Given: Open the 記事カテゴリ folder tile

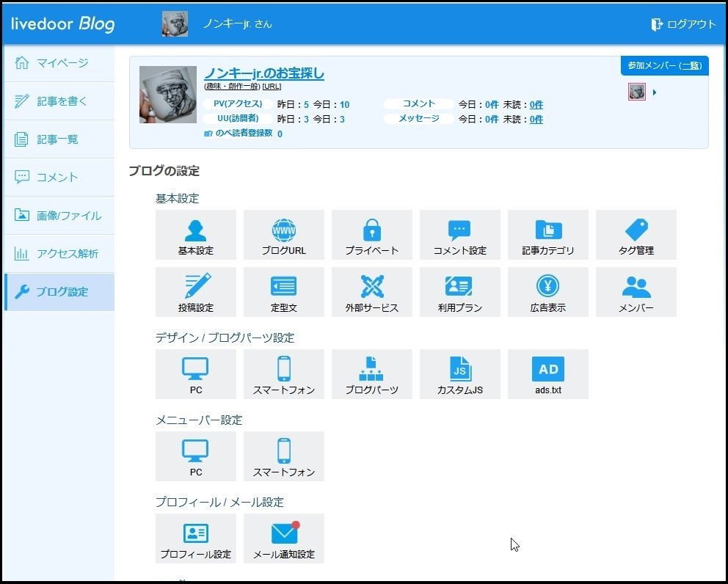Looking at the screenshot, I should coord(548,235).
